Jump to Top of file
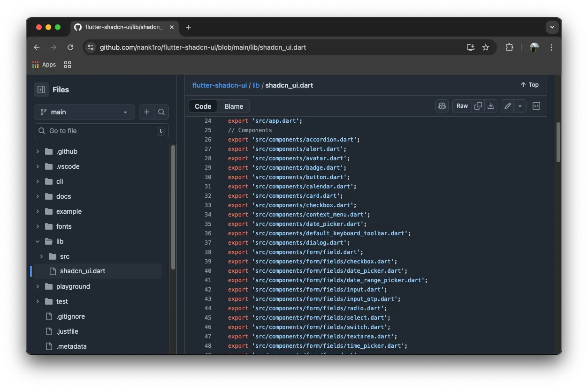 pos(529,85)
